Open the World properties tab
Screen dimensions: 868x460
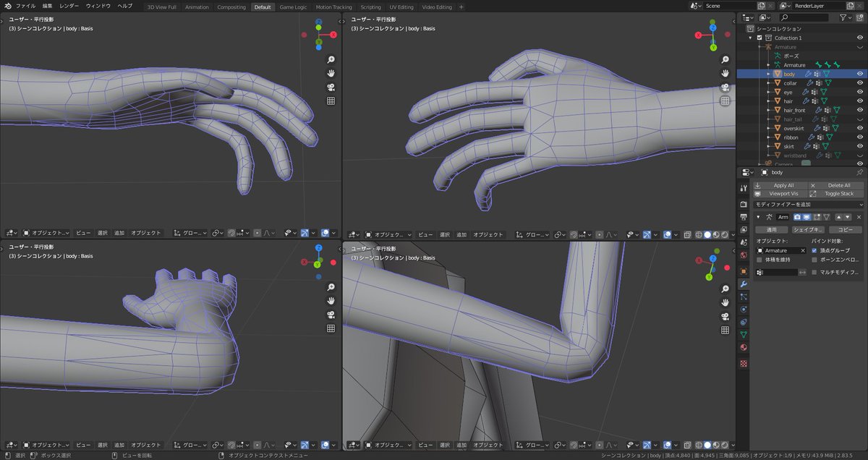coord(744,255)
